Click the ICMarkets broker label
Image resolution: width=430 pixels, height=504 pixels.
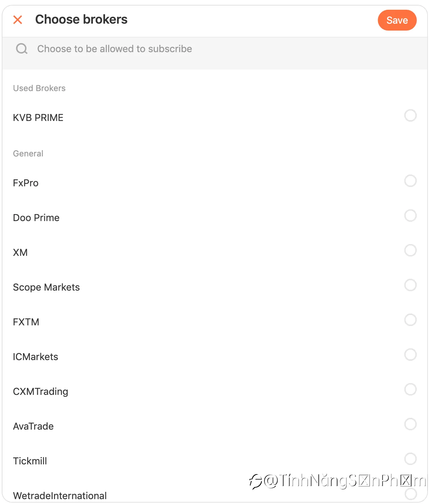coord(35,357)
